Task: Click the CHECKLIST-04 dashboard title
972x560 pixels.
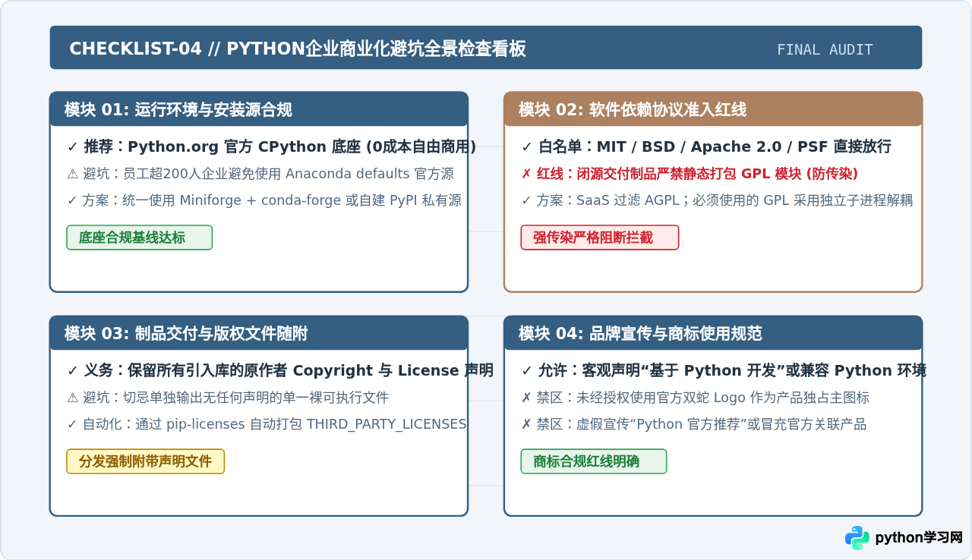Action: coord(298,49)
